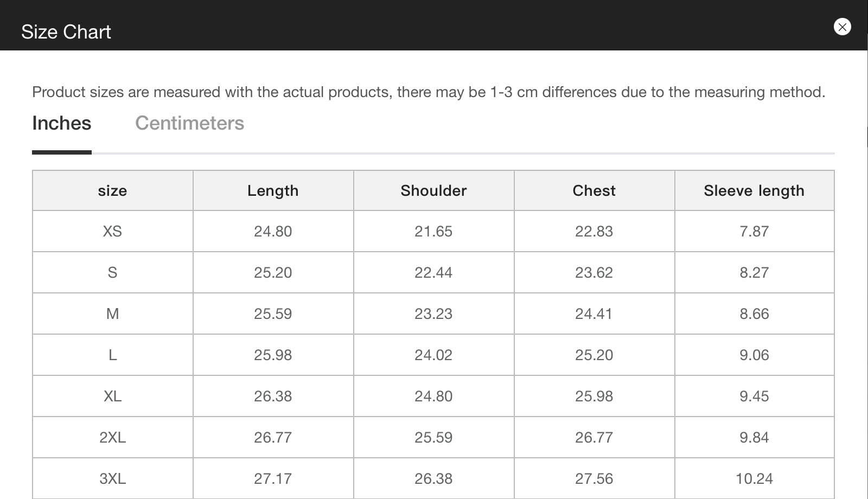The width and height of the screenshot is (868, 499).
Task: Click the XL size row label
Action: 112,396
